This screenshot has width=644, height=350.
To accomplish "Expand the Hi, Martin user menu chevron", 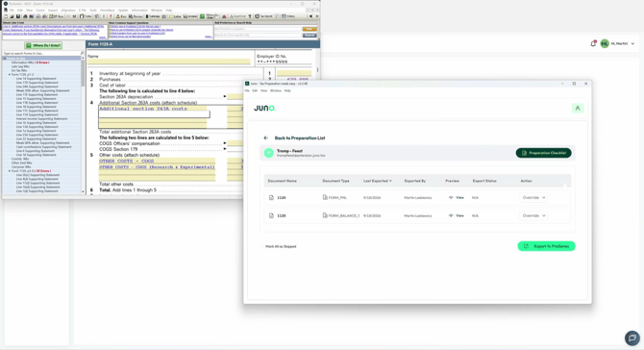I will point(632,43).
